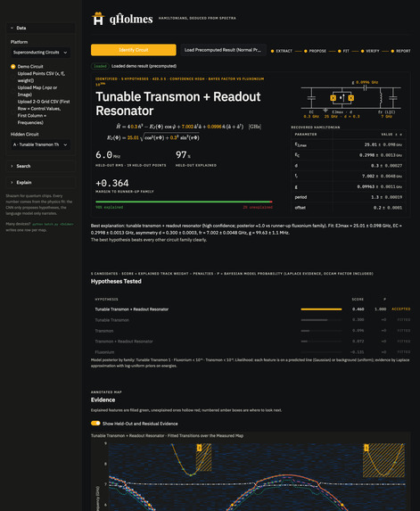
Task: Click the left Josephson junction symbol in circuit diagram
Action: coord(333,98)
